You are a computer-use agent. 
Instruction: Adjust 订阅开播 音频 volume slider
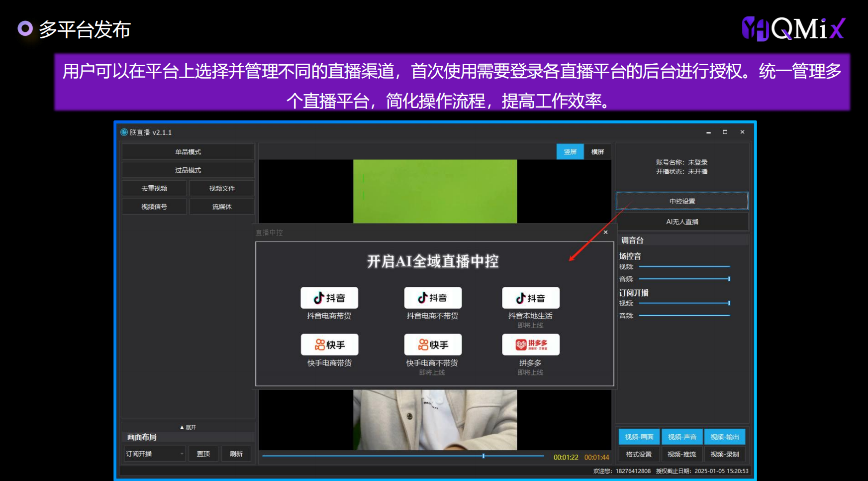click(x=684, y=315)
